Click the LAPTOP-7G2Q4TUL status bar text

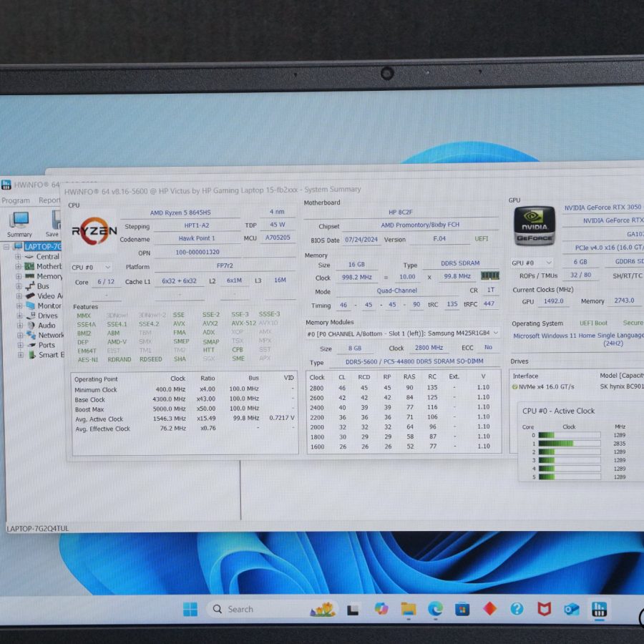(38, 529)
